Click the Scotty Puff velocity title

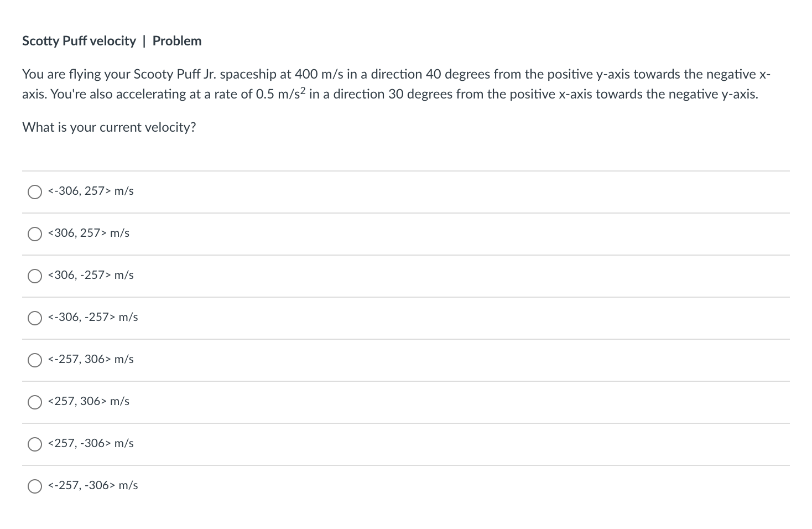pyautogui.click(x=79, y=40)
